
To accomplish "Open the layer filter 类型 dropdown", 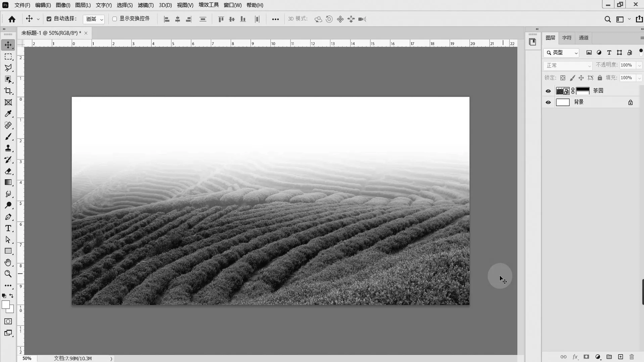I will (561, 53).
